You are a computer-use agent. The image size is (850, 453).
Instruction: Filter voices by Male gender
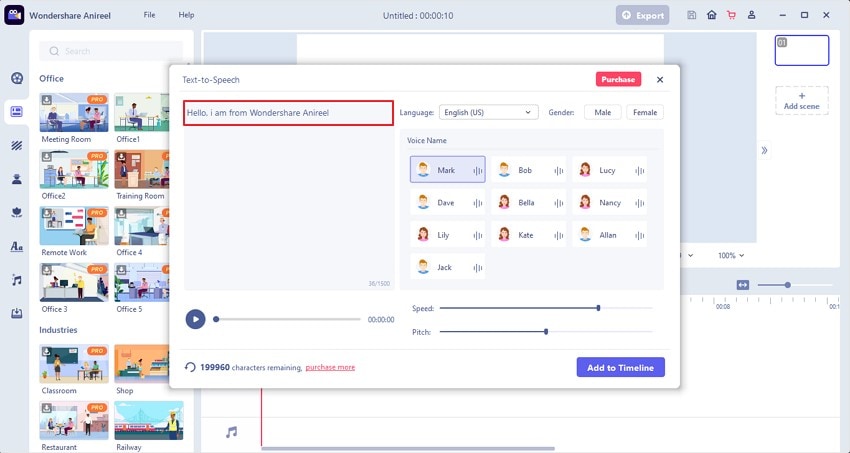(x=603, y=112)
